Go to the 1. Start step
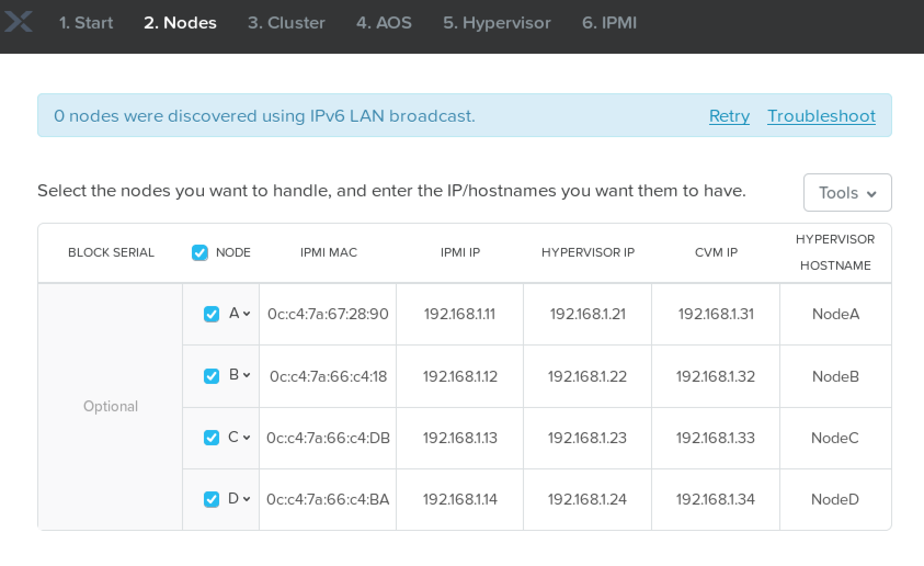The image size is (924, 566). point(85,23)
